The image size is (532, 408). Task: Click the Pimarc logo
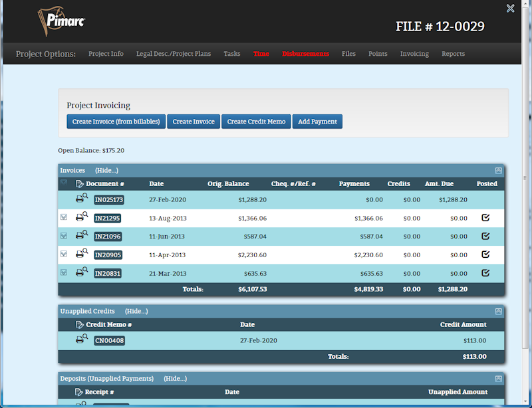pos(61,21)
